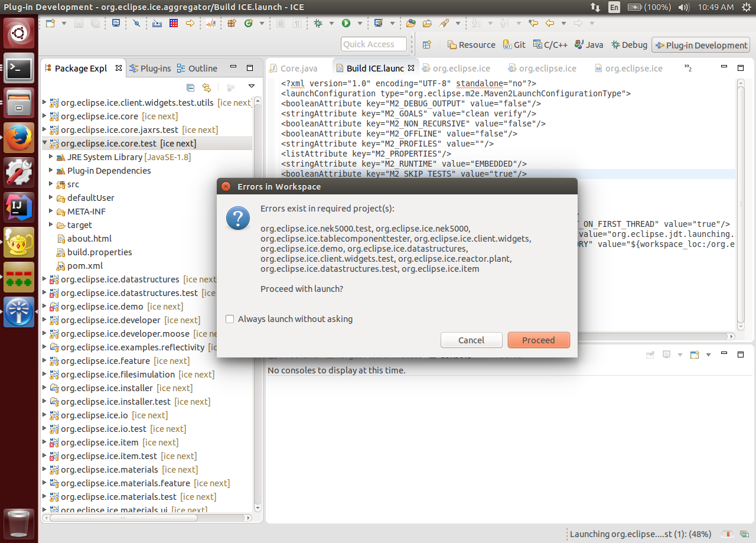Open System Settings from the launcher
This screenshot has width=756, height=543.
pyautogui.click(x=19, y=173)
